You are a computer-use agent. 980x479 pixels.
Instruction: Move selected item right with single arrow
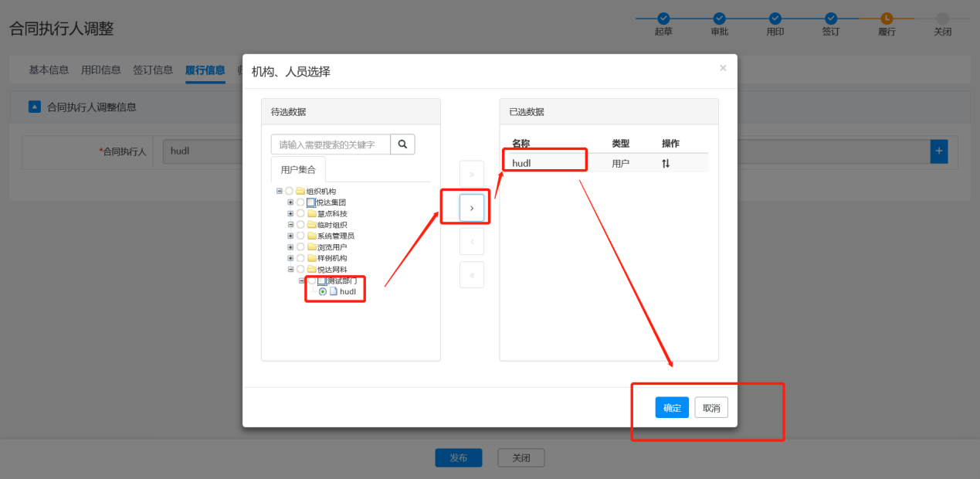pos(472,208)
